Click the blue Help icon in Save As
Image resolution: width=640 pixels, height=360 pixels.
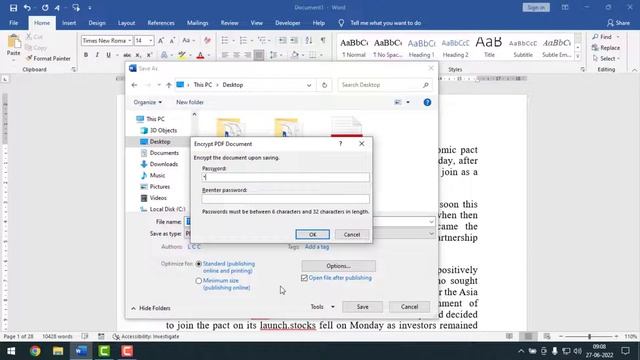tap(427, 102)
